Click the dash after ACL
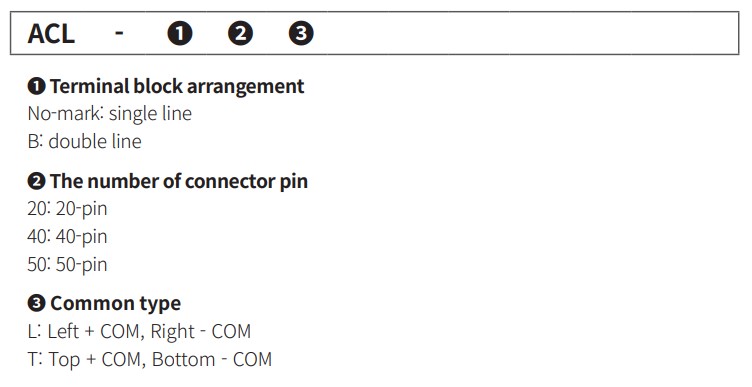This screenshot has width=752, height=387. (119, 33)
